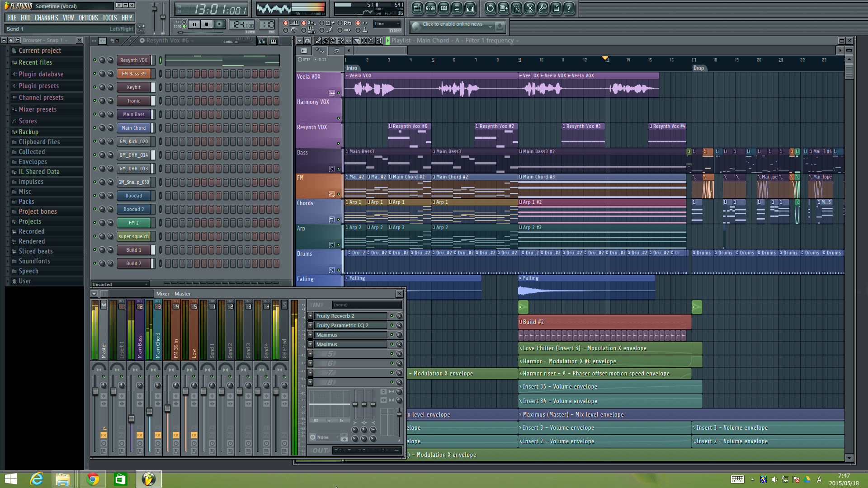
Task: Open Chrome from the Windows taskbar
Action: click(93, 479)
